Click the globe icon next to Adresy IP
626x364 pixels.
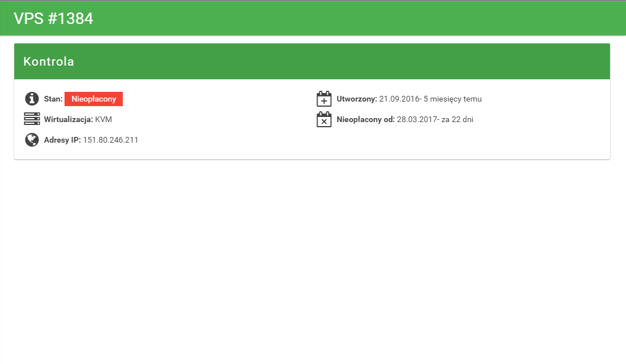[32, 140]
